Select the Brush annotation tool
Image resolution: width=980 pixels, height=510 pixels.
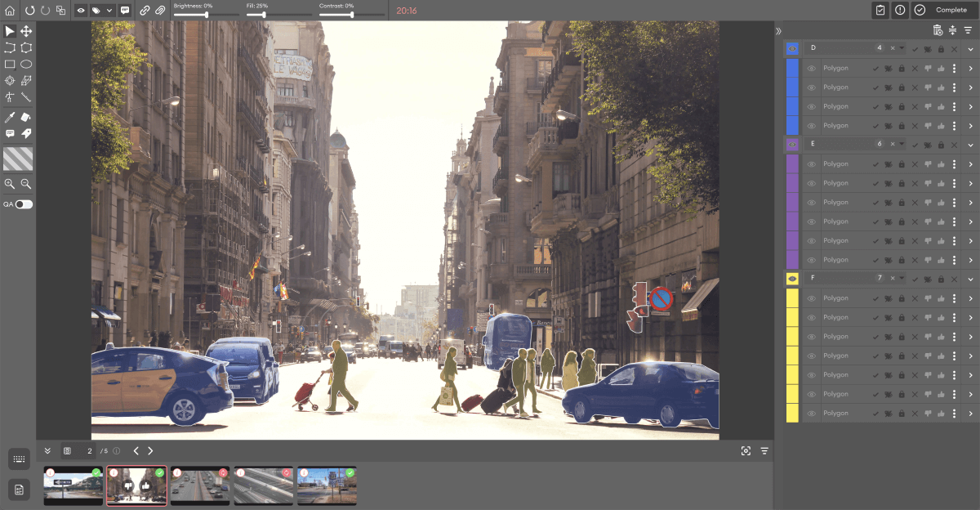pyautogui.click(x=27, y=117)
